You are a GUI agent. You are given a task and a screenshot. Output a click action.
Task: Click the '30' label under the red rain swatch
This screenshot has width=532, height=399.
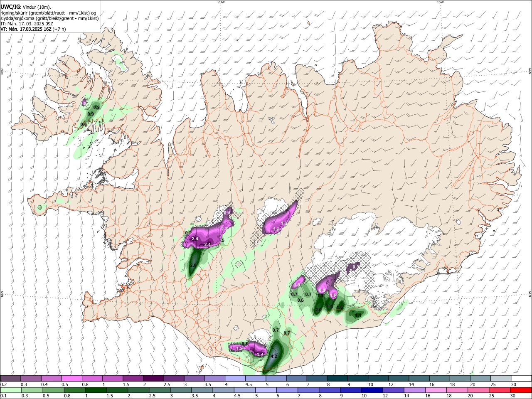[x=513, y=396]
